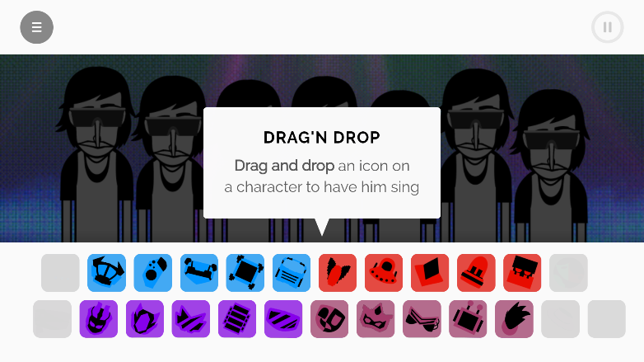The width and height of the screenshot is (644, 362).
Task: Click the purple demon mask melody icon
Action: tap(99, 319)
